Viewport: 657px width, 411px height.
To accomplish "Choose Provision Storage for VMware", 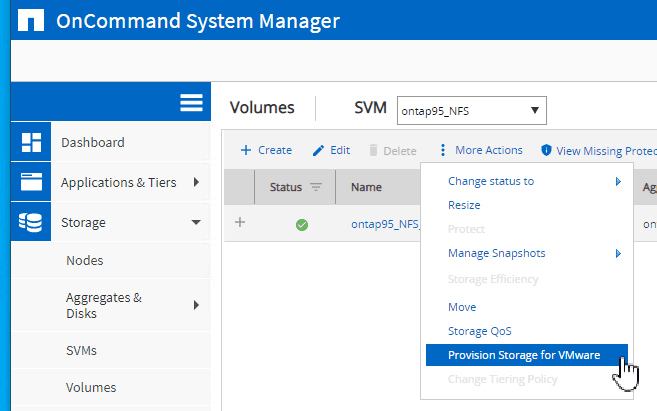I will (x=527, y=355).
